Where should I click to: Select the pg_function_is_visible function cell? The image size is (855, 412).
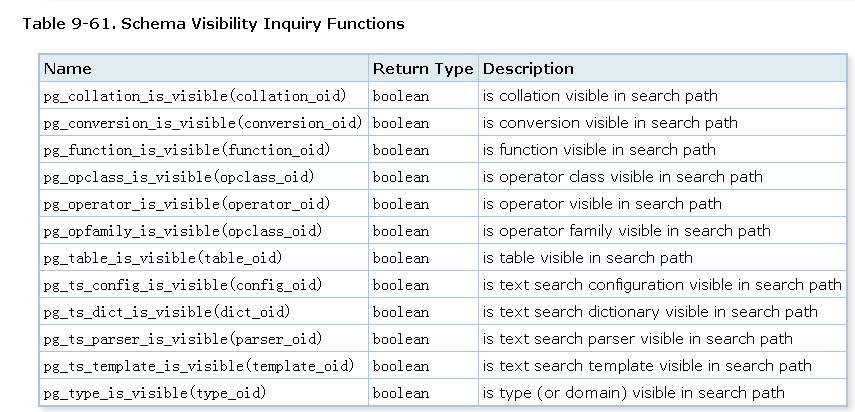click(187, 150)
